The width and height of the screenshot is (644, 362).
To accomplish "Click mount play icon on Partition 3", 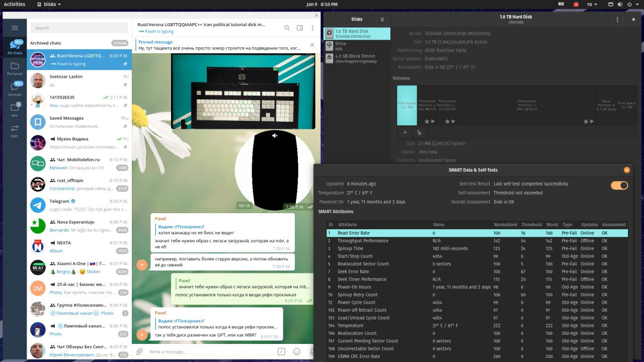I will 592,121.
